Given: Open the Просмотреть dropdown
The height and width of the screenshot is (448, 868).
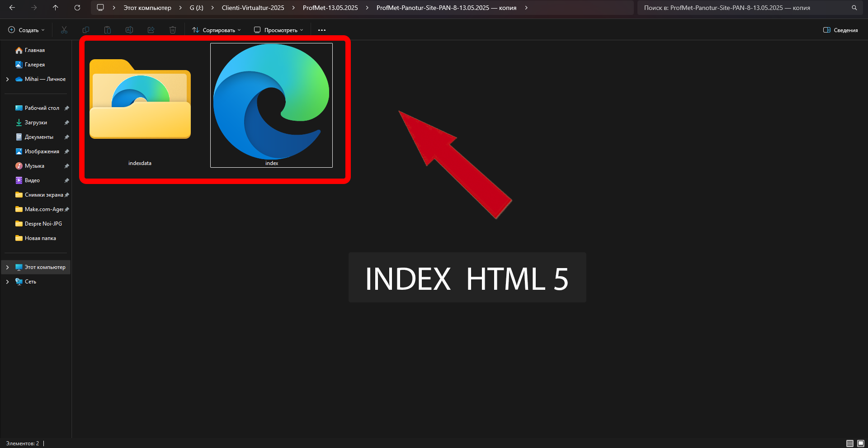Looking at the screenshot, I should (278, 30).
